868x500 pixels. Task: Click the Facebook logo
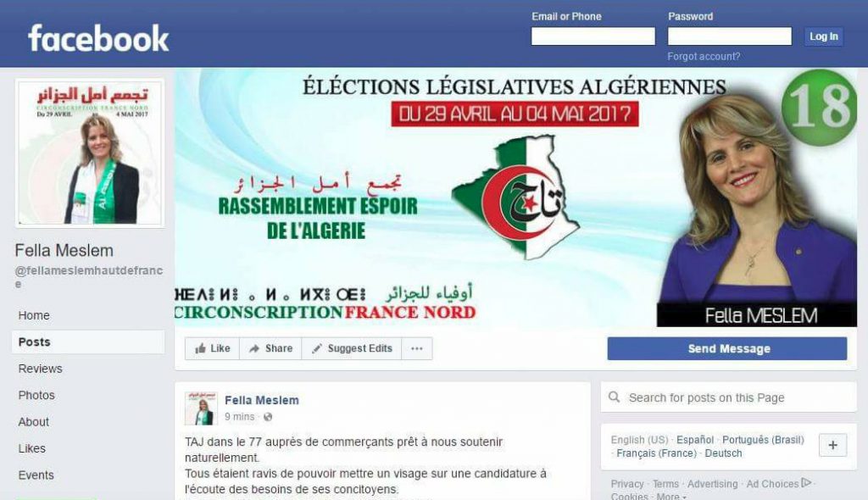tap(98, 38)
